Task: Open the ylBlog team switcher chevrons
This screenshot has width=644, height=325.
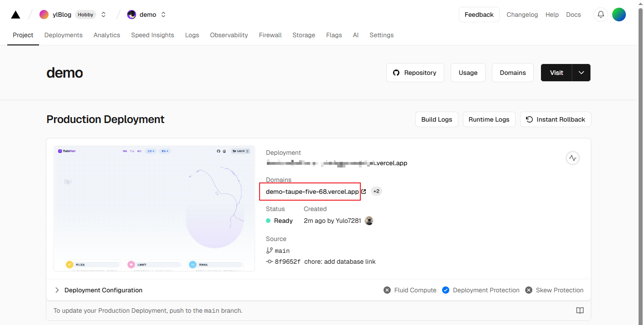Action: pyautogui.click(x=103, y=15)
